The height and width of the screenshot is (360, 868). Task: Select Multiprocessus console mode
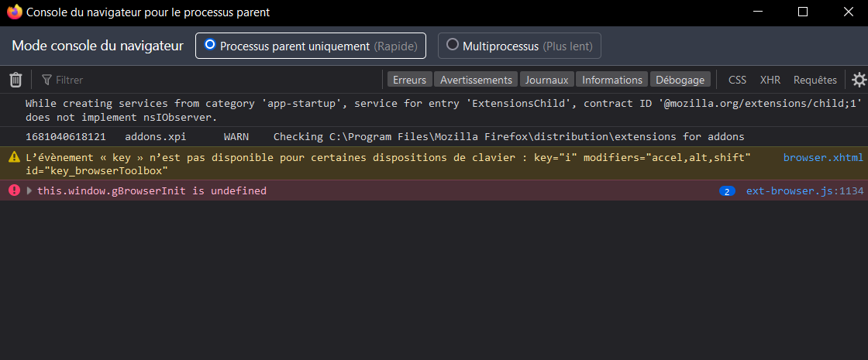pyautogui.click(x=453, y=46)
